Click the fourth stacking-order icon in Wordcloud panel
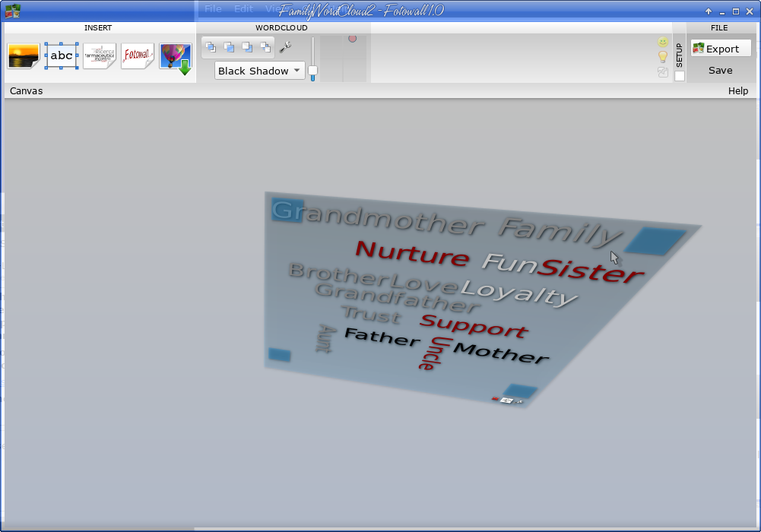Image resolution: width=761 pixels, height=532 pixels. (x=265, y=47)
